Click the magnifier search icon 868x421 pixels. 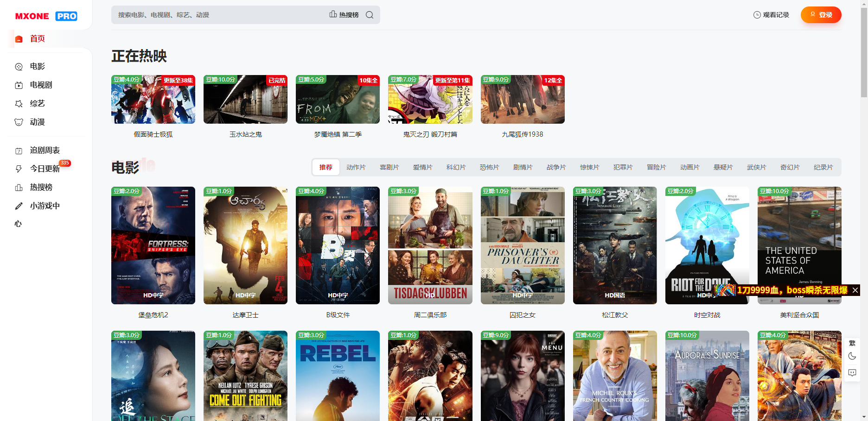(x=370, y=15)
